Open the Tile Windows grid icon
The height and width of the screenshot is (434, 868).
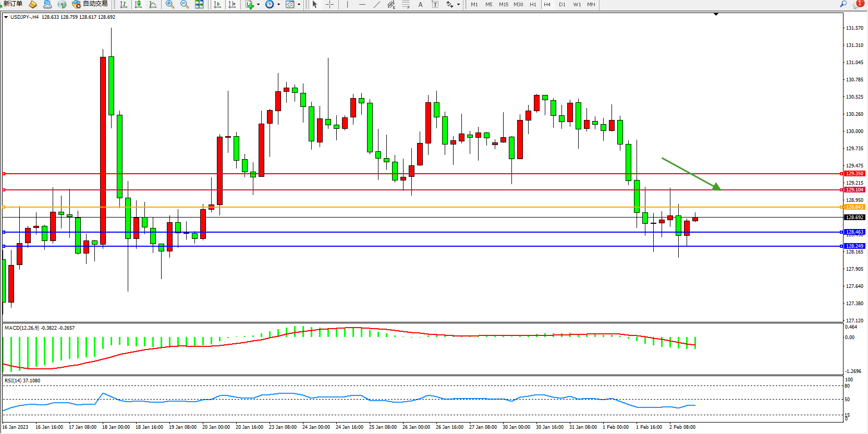(x=199, y=4)
